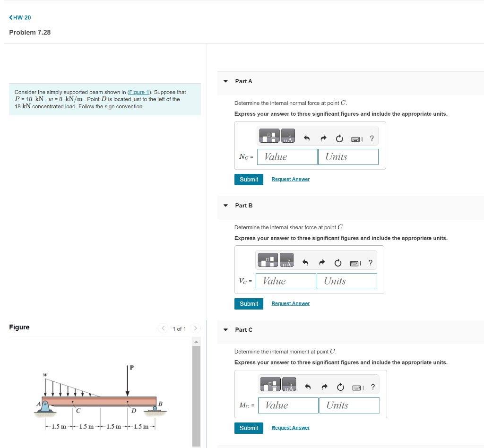484x448 pixels.
Task: Click undo arrow in Part C toolbar
Action: click(308, 387)
